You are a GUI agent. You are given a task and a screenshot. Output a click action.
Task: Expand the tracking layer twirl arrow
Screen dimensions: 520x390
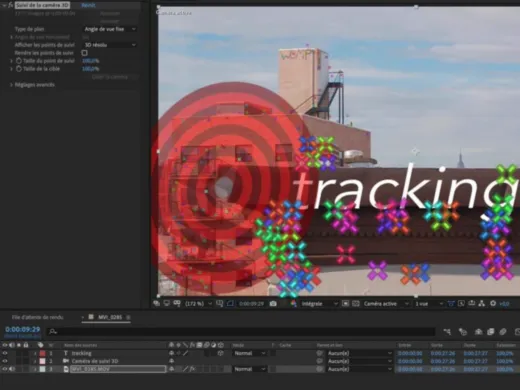pyautogui.click(x=35, y=353)
